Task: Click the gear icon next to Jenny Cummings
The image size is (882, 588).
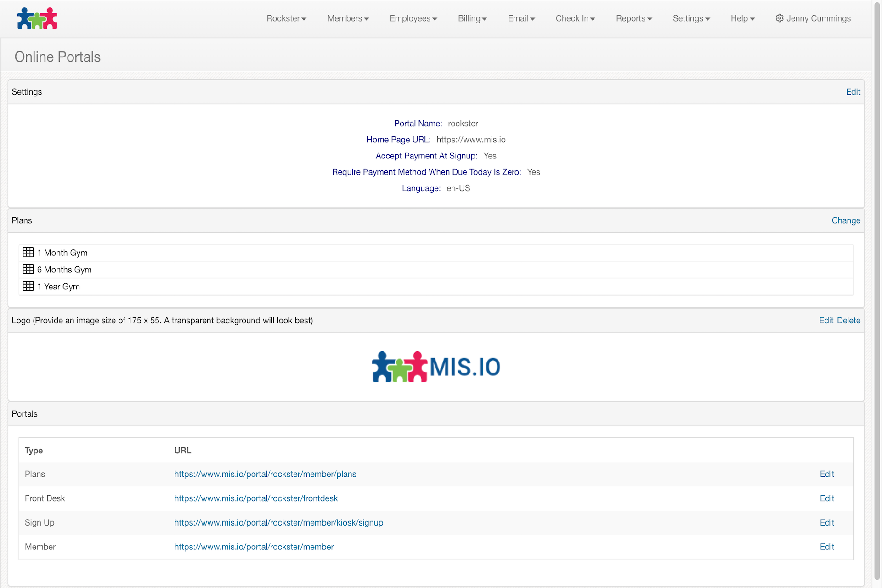Action: click(780, 18)
